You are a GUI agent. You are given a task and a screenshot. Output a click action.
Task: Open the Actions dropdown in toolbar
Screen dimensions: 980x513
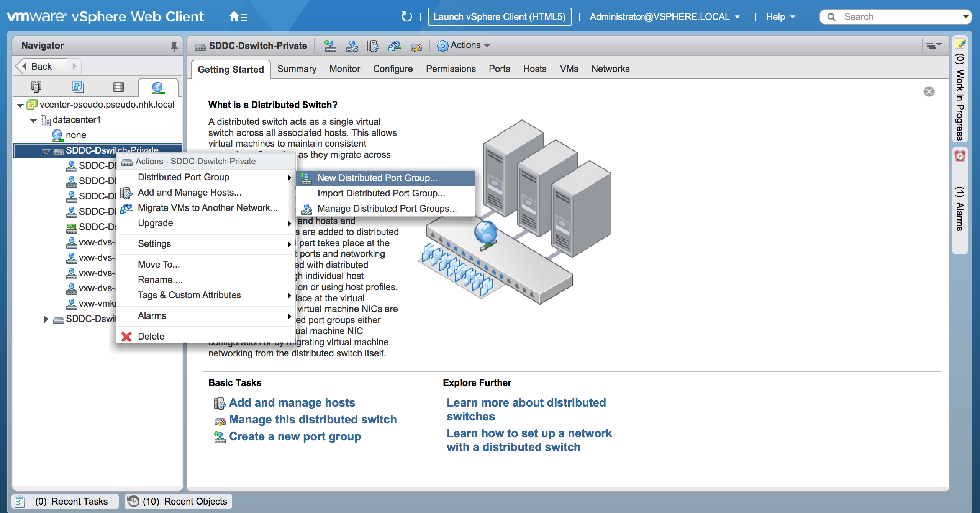click(463, 46)
